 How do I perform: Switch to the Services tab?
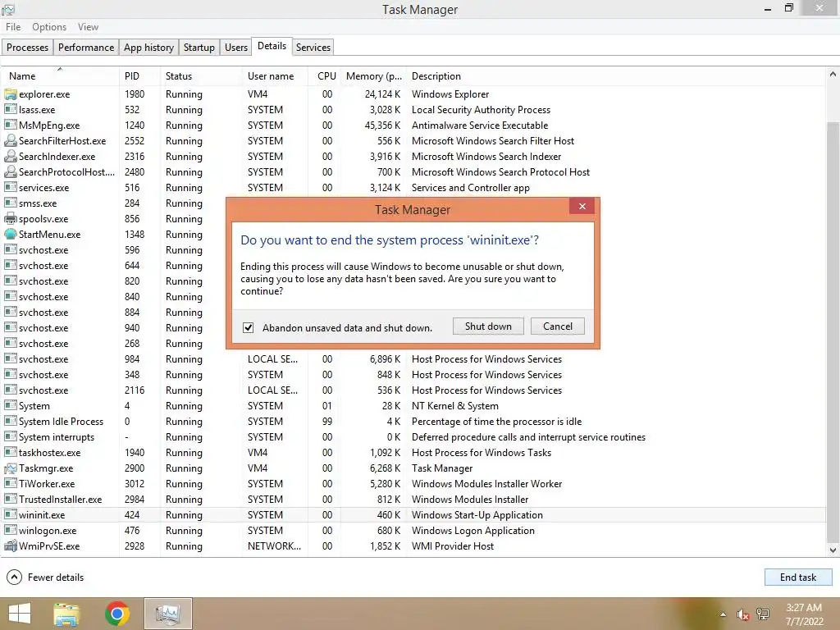pyautogui.click(x=313, y=47)
